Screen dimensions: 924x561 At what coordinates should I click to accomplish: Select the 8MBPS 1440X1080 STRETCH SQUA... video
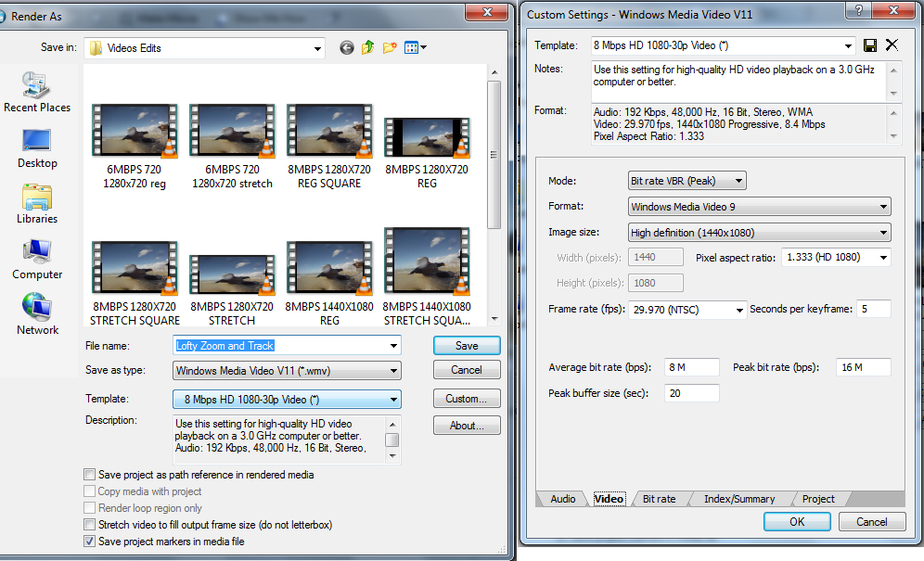click(427, 277)
